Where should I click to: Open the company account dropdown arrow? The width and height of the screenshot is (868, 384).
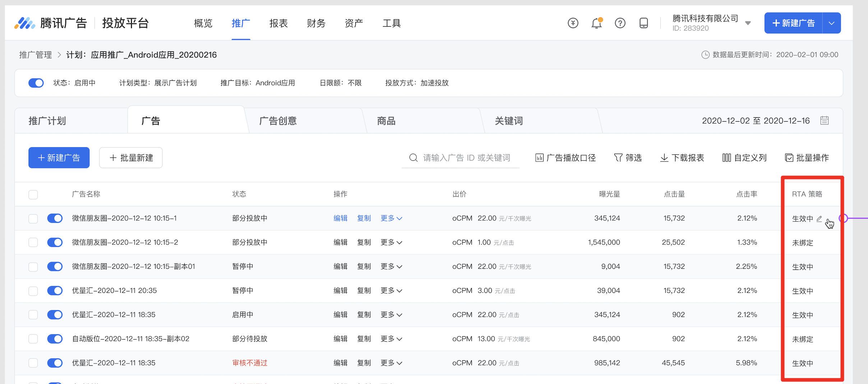(748, 23)
